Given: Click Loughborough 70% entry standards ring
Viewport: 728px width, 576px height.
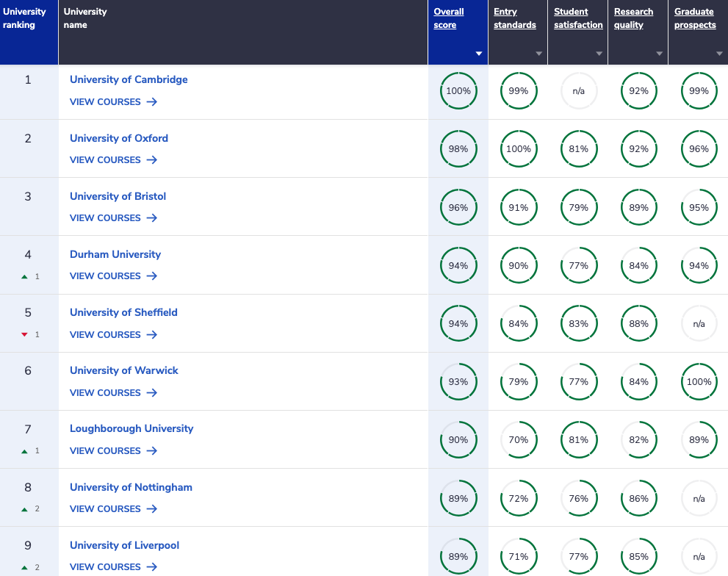Looking at the screenshot, I should tap(519, 439).
